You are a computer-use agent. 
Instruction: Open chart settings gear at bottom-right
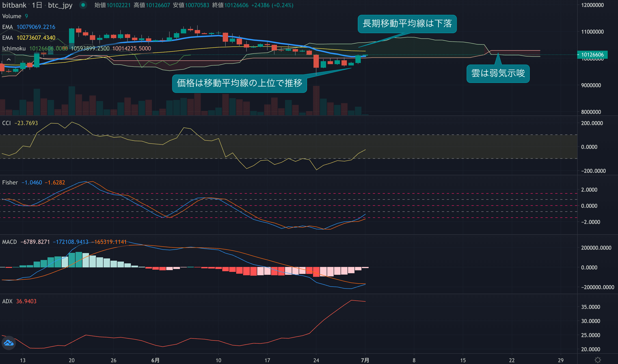click(x=598, y=360)
